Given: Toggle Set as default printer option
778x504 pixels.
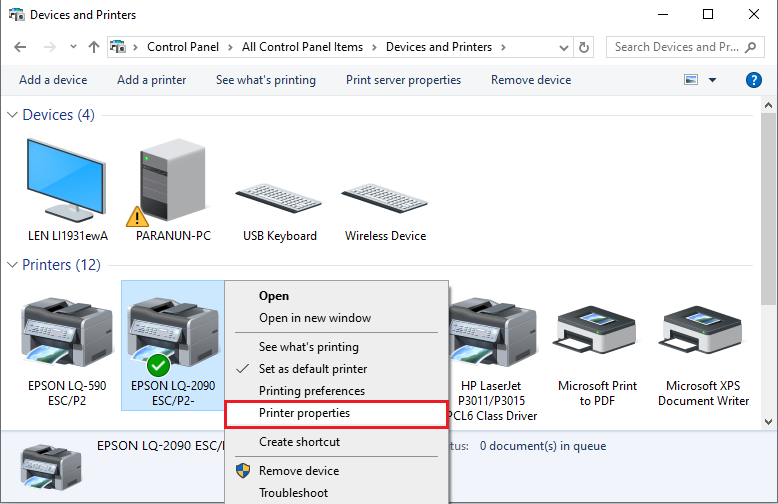Looking at the screenshot, I should [x=312, y=369].
